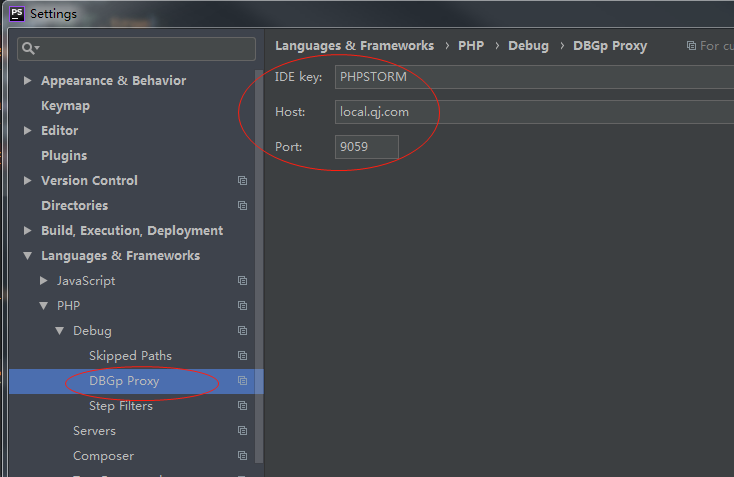Click project-level icon beside JavaScript
This screenshot has height=477, width=734.
point(242,280)
